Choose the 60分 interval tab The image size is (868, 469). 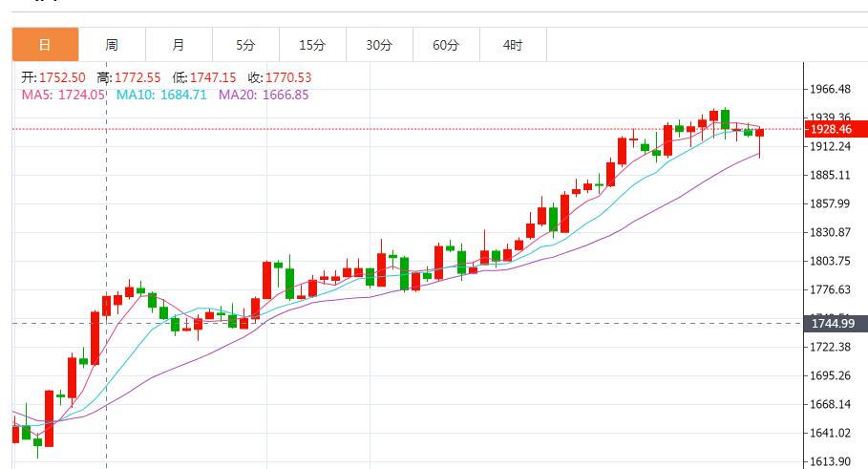[x=446, y=45]
